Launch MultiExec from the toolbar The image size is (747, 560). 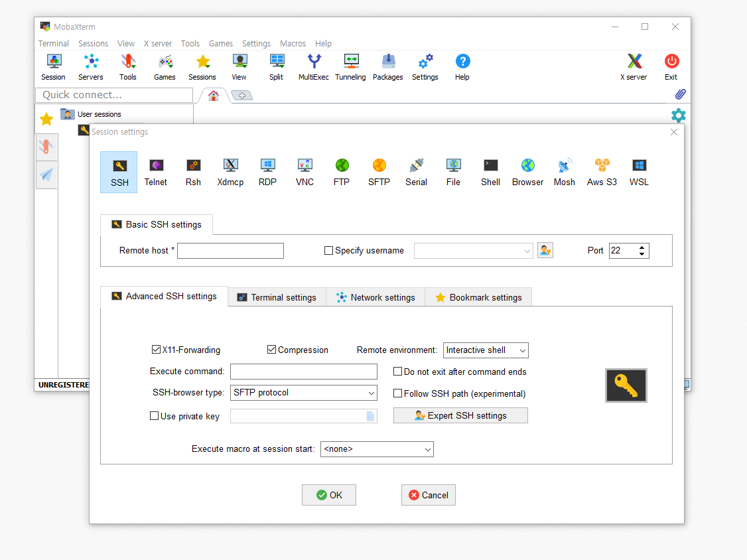point(314,67)
